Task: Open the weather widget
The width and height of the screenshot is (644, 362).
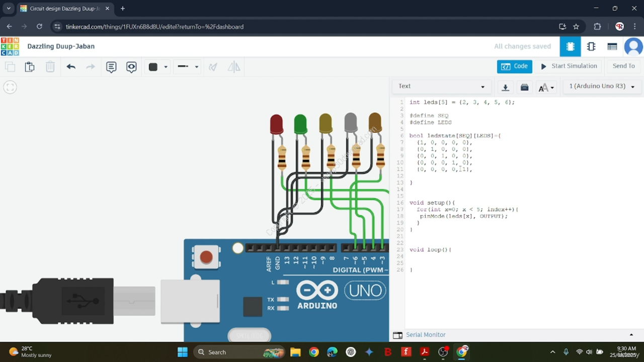Action: coord(30,352)
